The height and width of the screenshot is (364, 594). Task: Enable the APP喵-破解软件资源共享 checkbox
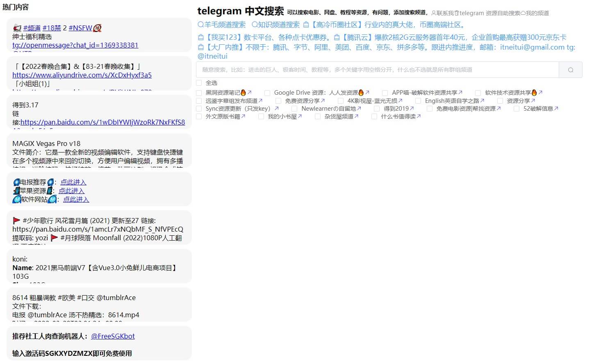click(385, 93)
